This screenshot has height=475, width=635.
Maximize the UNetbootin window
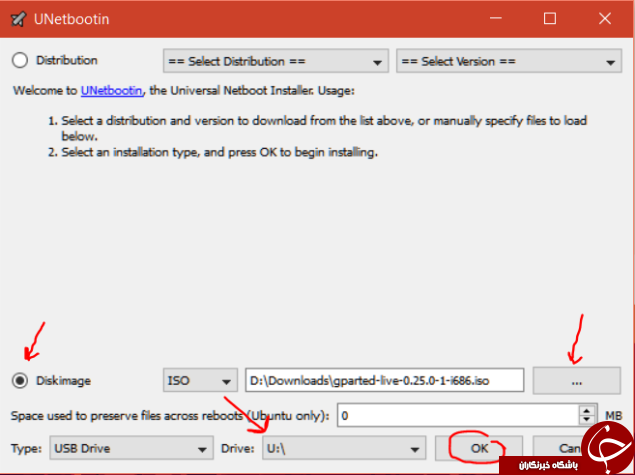(550, 19)
